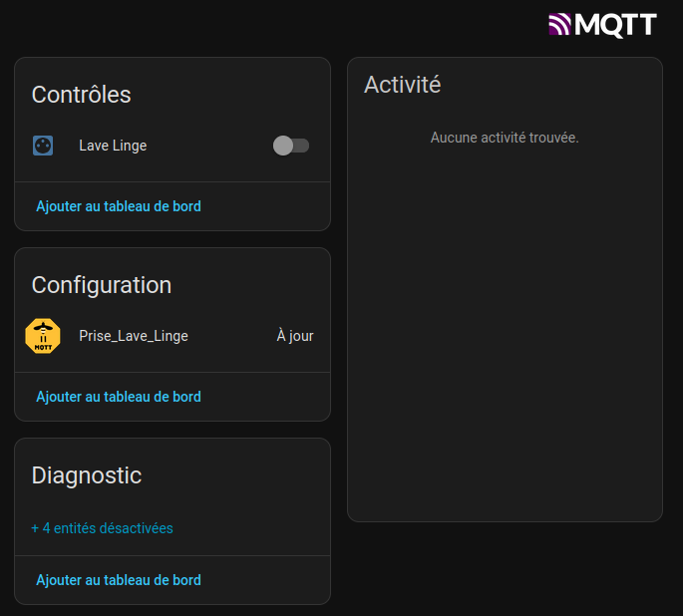The image size is (683, 616).
Task: Click blank background below the Activité card
Action: [505, 568]
